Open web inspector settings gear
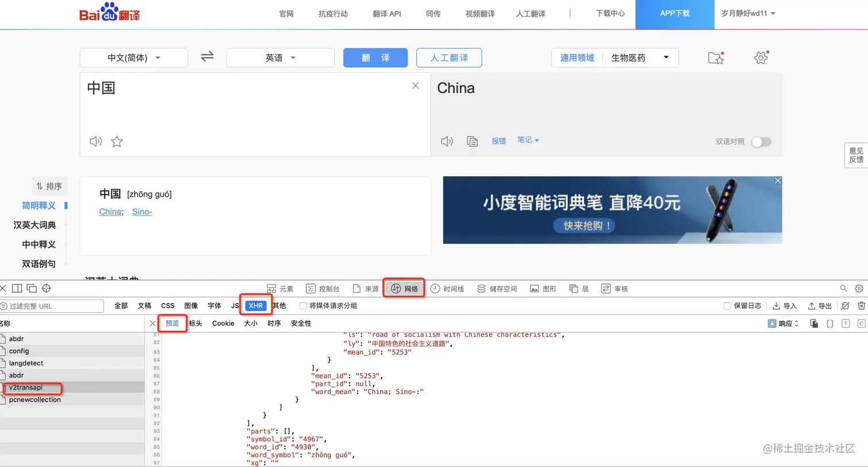The image size is (868, 467). click(859, 289)
